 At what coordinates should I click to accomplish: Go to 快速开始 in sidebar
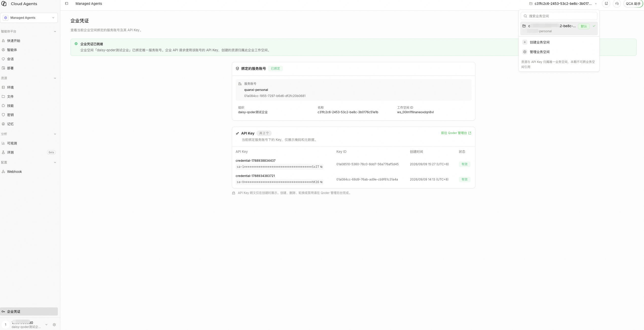(x=29, y=41)
